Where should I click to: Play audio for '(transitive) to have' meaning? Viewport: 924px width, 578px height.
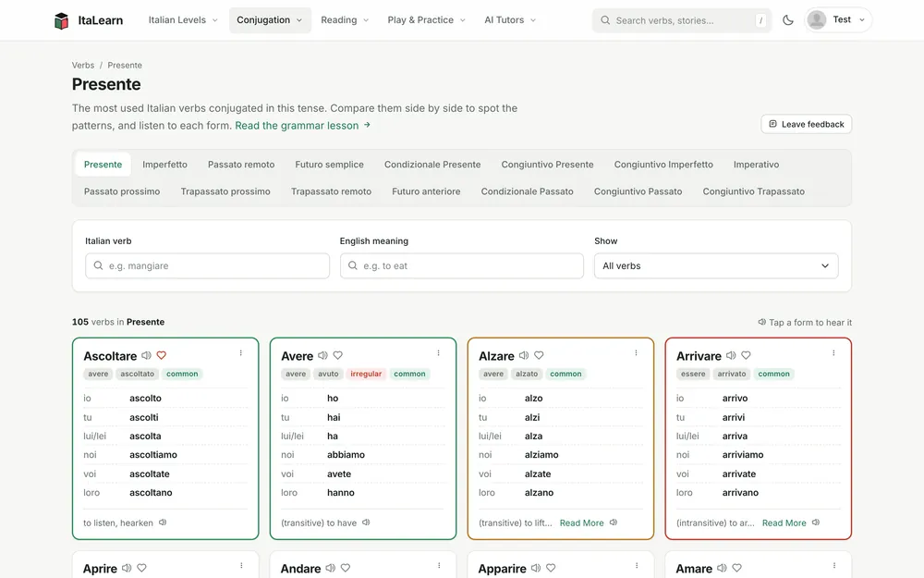(366, 523)
